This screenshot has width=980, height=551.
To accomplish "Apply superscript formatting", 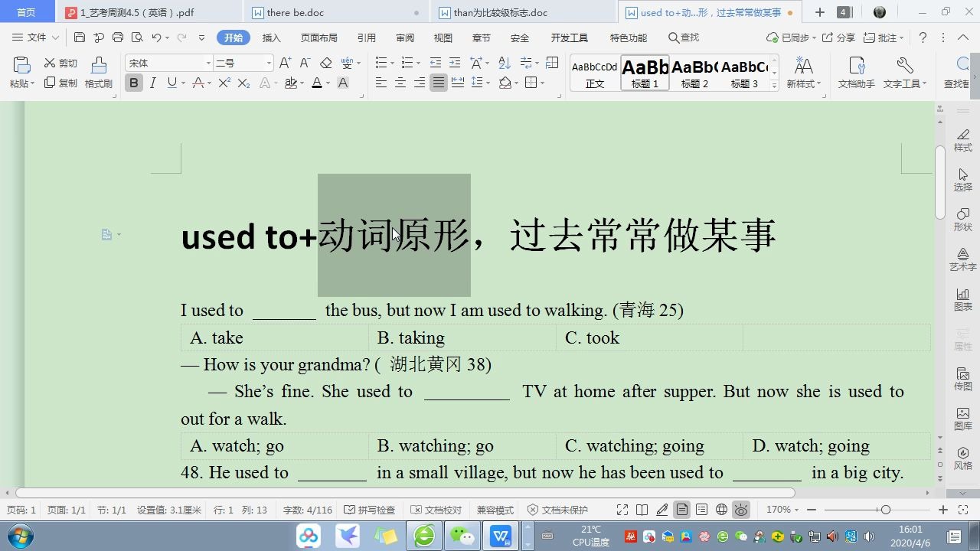I will pos(224,82).
